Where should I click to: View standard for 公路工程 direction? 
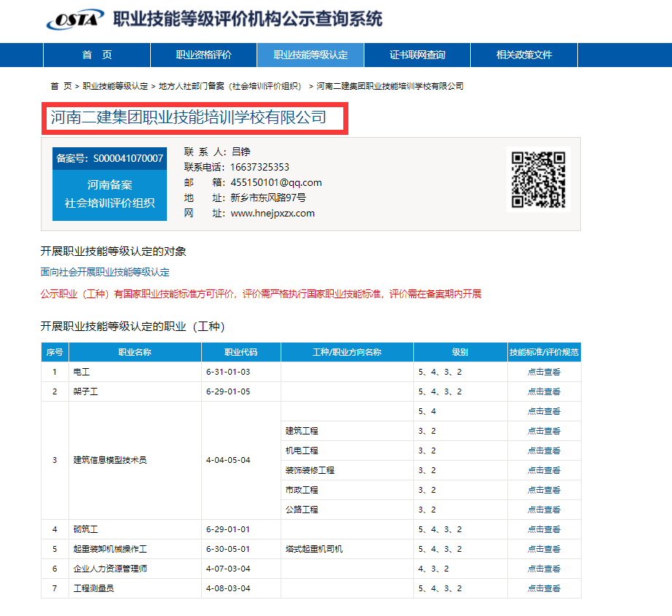click(x=544, y=510)
